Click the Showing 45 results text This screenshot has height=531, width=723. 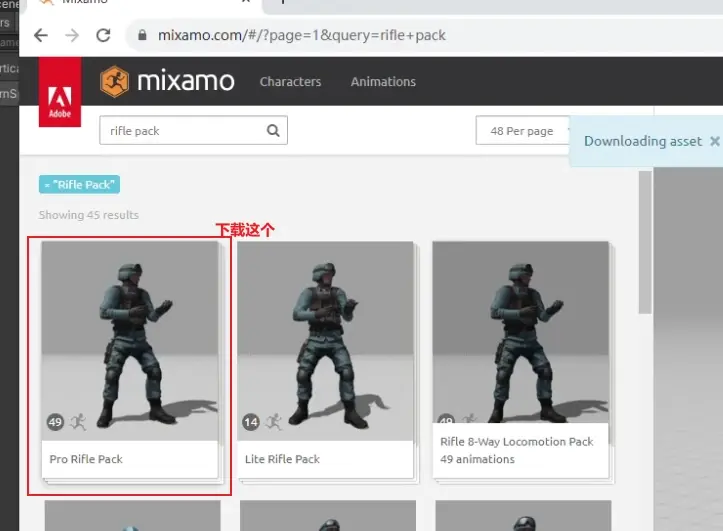[89, 215]
